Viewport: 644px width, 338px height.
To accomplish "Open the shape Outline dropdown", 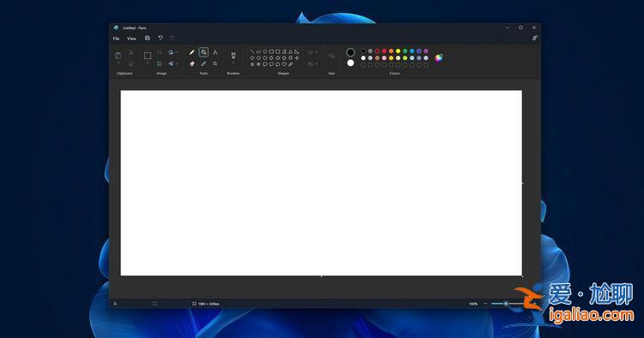I will (x=313, y=52).
